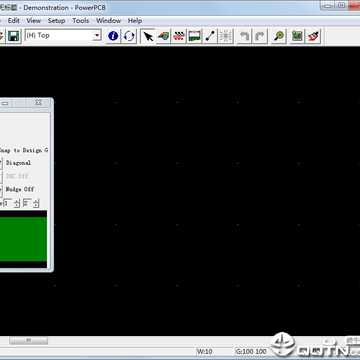Viewport: 360px width, 360px height.
Task: Click the red-dotted ECO toolbox icon
Action: pyautogui.click(x=179, y=36)
